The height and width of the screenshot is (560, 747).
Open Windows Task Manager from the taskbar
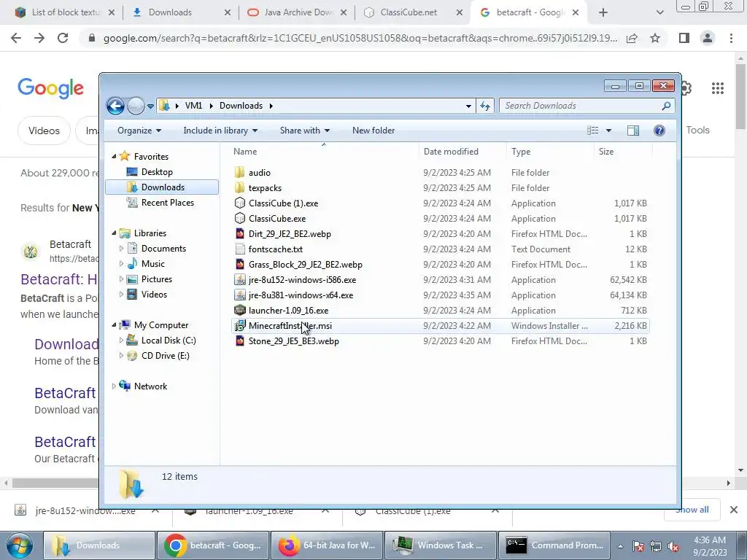[x=441, y=545]
